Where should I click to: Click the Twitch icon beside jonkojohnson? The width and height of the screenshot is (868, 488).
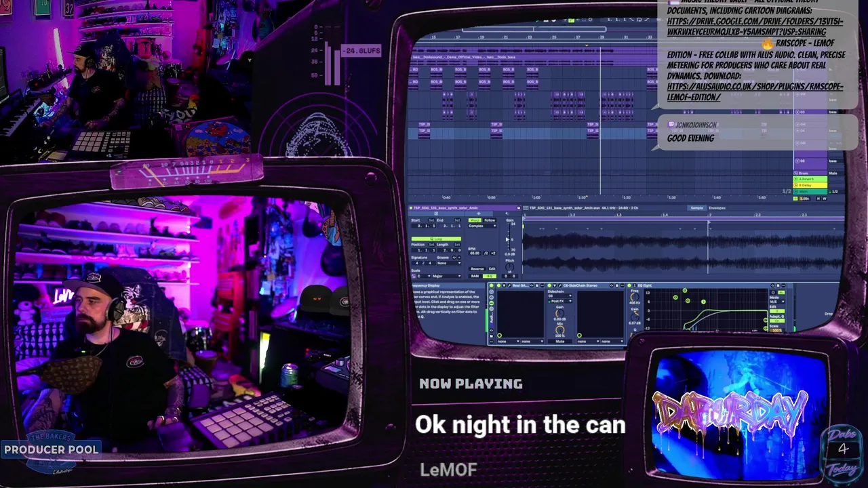pos(671,125)
